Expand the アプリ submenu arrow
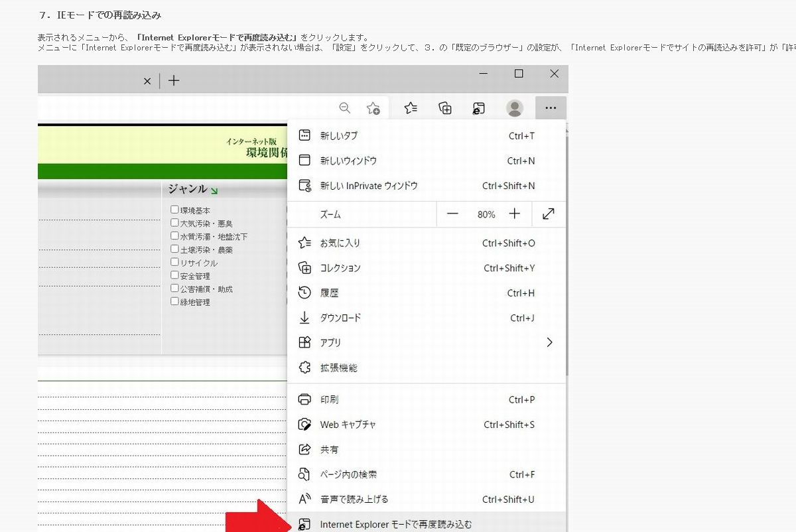 549,342
